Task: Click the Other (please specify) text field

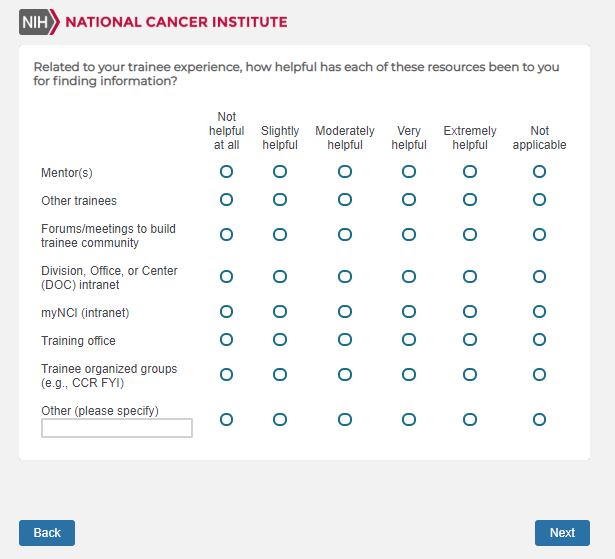Action: point(117,428)
